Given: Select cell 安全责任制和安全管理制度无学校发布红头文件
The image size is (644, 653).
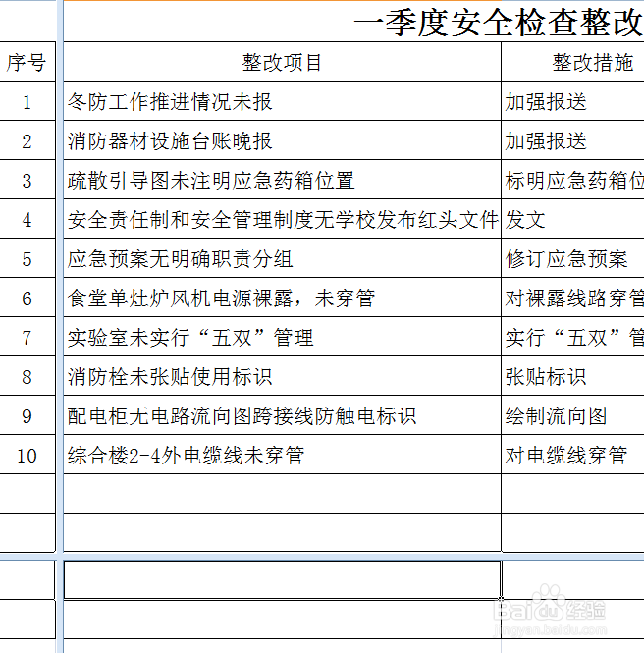Looking at the screenshot, I should coord(283,219).
